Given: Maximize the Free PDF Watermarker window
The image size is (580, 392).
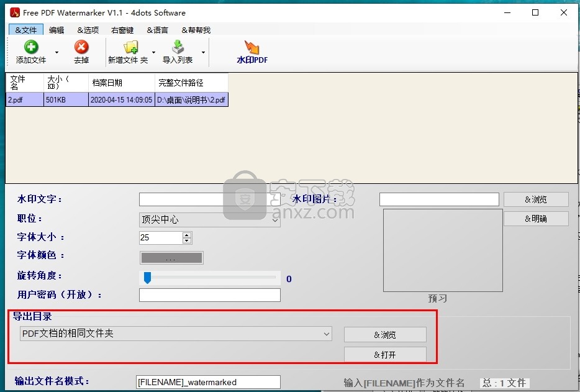Looking at the screenshot, I should pos(535,12).
